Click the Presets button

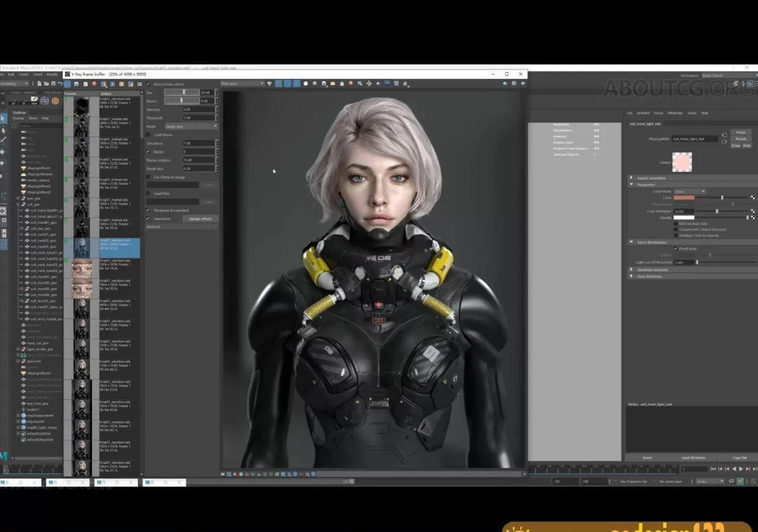[740, 138]
